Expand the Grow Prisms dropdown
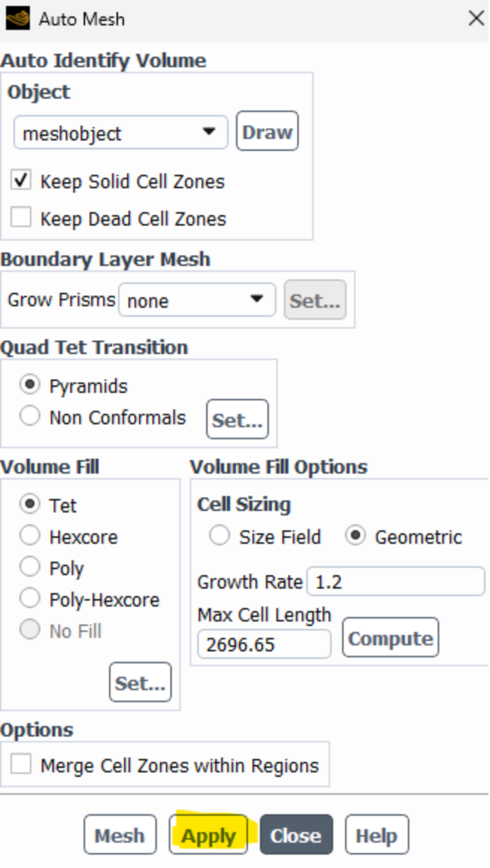 (196, 300)
